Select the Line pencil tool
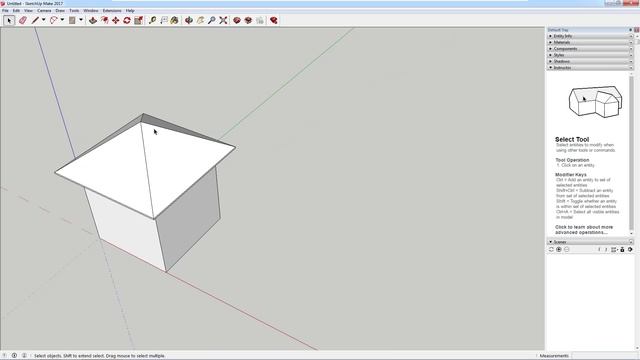Screen dimensions: 640x360 tap(35, 20)
